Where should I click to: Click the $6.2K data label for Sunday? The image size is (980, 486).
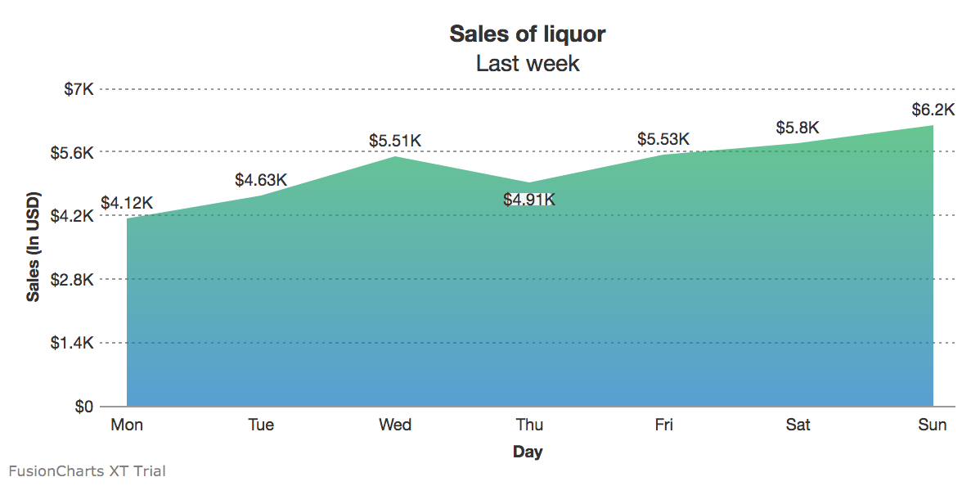[x=933, y=110]
